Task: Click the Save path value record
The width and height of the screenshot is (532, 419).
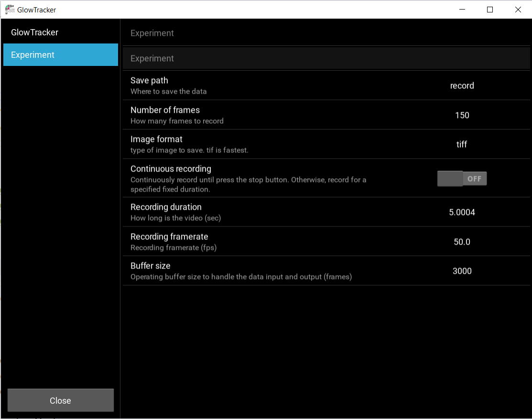Action: (x=462, y=86)
